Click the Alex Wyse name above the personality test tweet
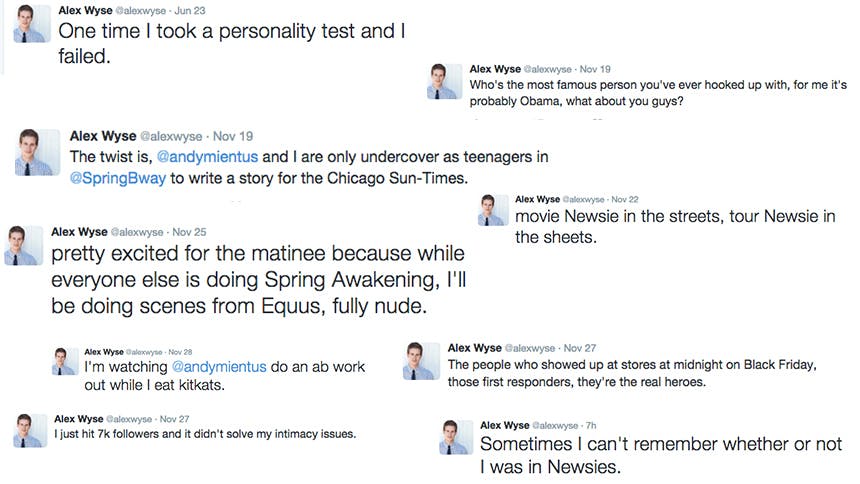Screen dimensions: 860x484 click(x=85, y=10)
